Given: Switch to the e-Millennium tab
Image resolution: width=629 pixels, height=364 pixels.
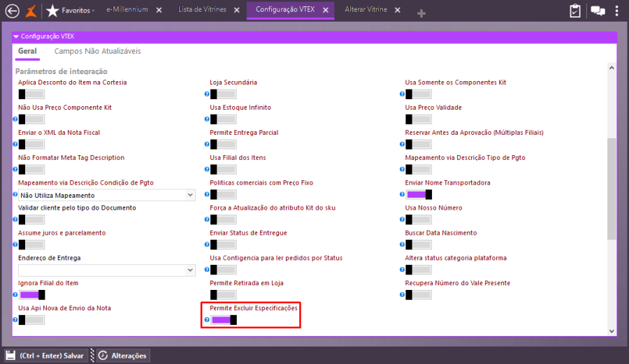Looking at the screenshot, I should (127, 10).
